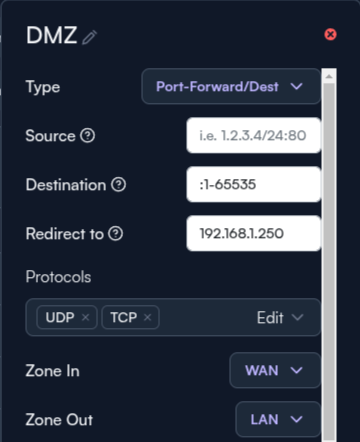This screenshot has width=360, height=442.
Task: Open the Zone In WAN dropdown
Action: (275, 370)
